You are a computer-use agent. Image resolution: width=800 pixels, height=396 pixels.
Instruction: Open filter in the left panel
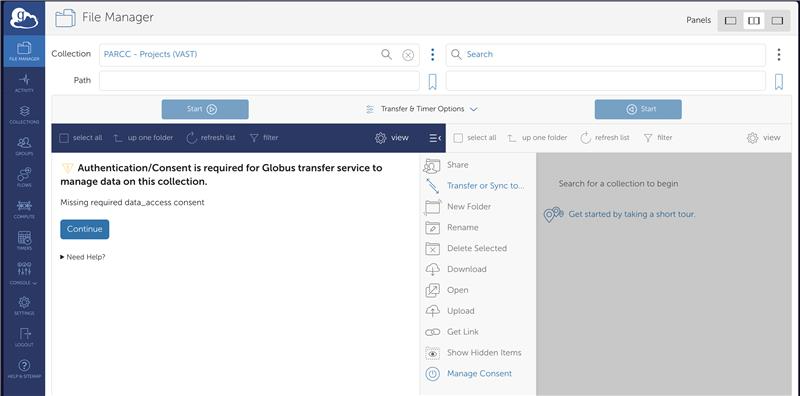[264, 138]
